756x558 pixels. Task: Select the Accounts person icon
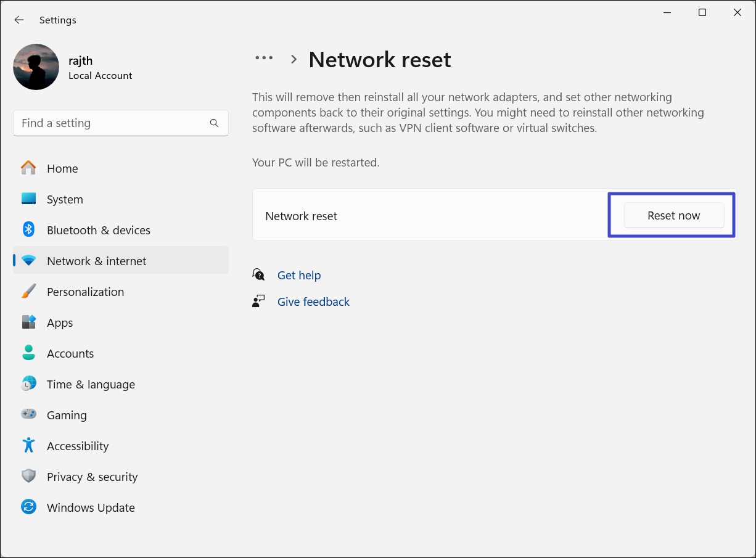[28, 353]
